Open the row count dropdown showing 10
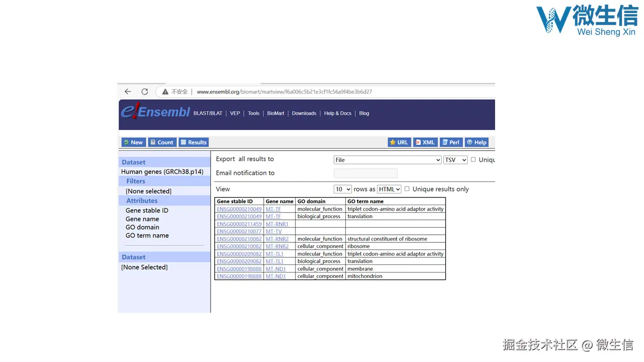The height and width of the screenshot is (362, 644). tap(343, 189)
